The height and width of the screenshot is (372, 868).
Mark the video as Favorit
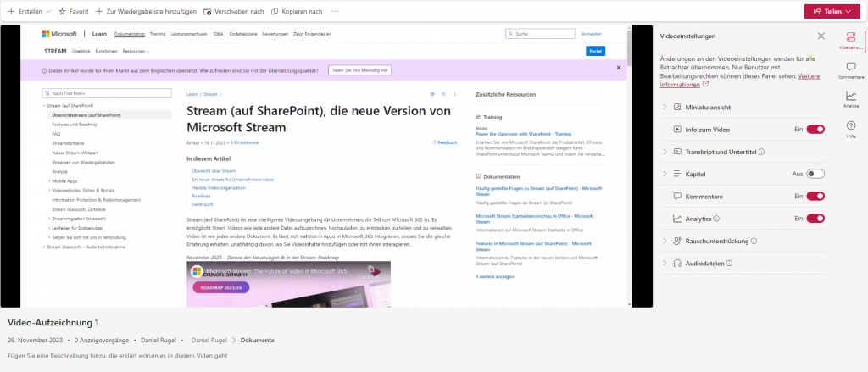click(74, 11)
